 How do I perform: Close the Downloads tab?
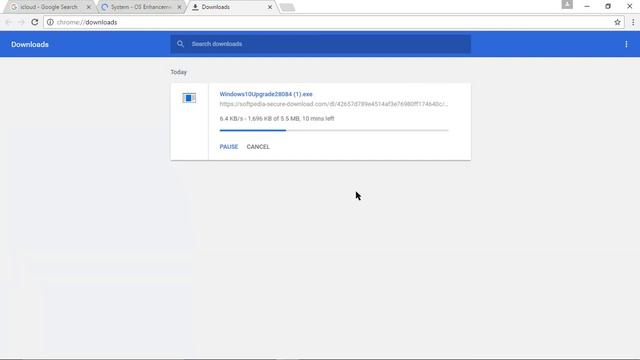[270, 7]
